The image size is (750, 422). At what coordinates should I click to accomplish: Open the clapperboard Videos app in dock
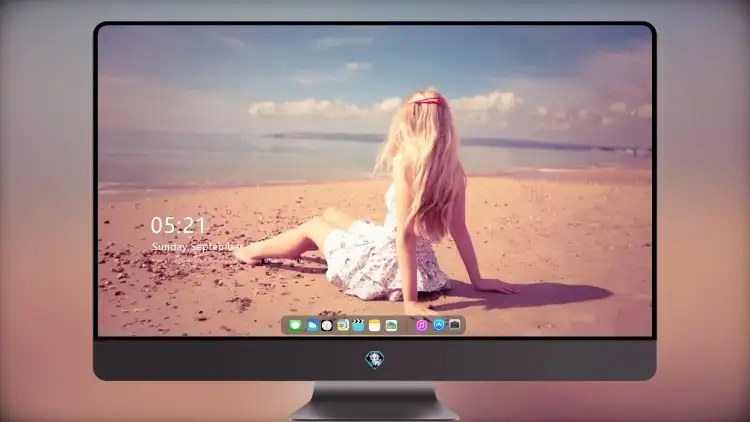coord(358,325)
